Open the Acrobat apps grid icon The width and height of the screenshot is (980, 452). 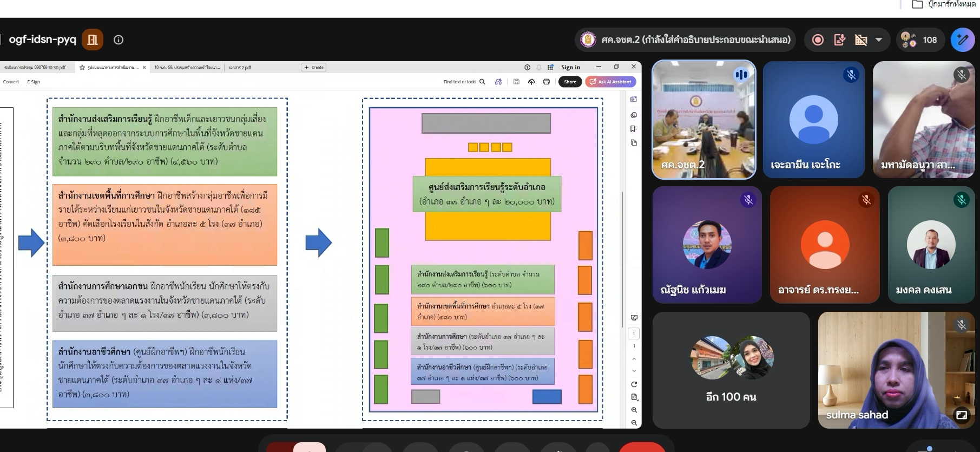550,67
